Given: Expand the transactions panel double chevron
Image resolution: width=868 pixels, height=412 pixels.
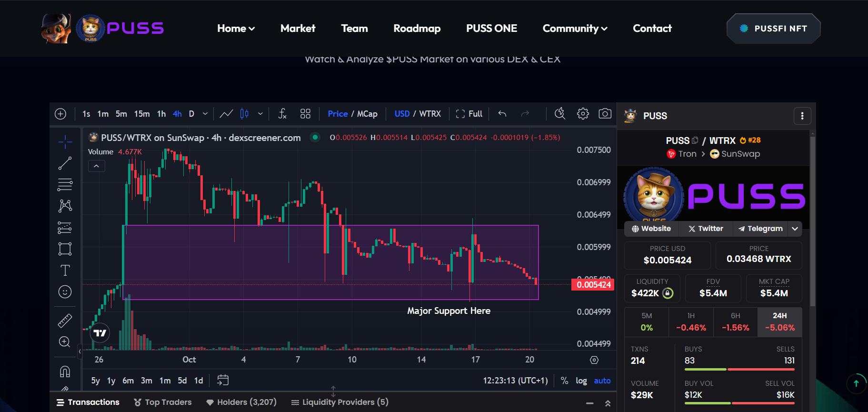Looking at the screenshot, I should [608, 403].
